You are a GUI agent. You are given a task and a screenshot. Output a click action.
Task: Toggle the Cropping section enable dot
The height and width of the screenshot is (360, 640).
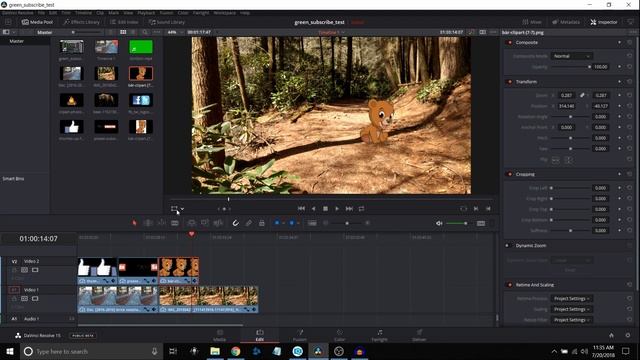pos(509,174)
